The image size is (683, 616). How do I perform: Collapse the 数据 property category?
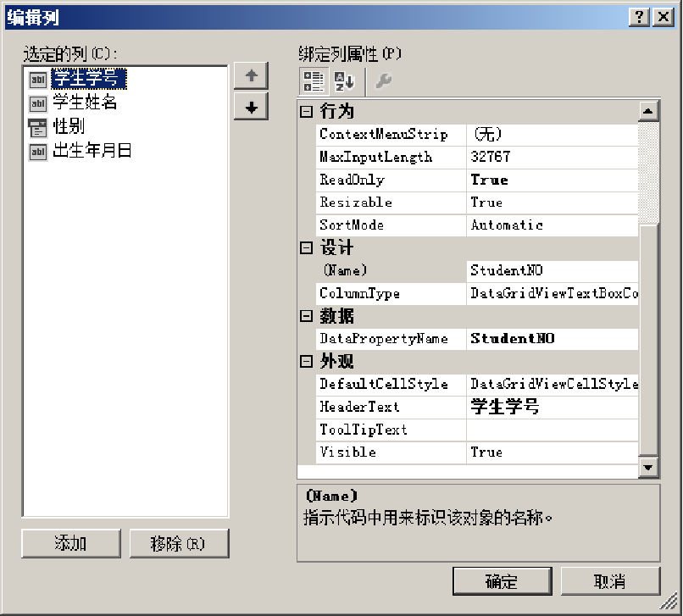click(307, 316)
